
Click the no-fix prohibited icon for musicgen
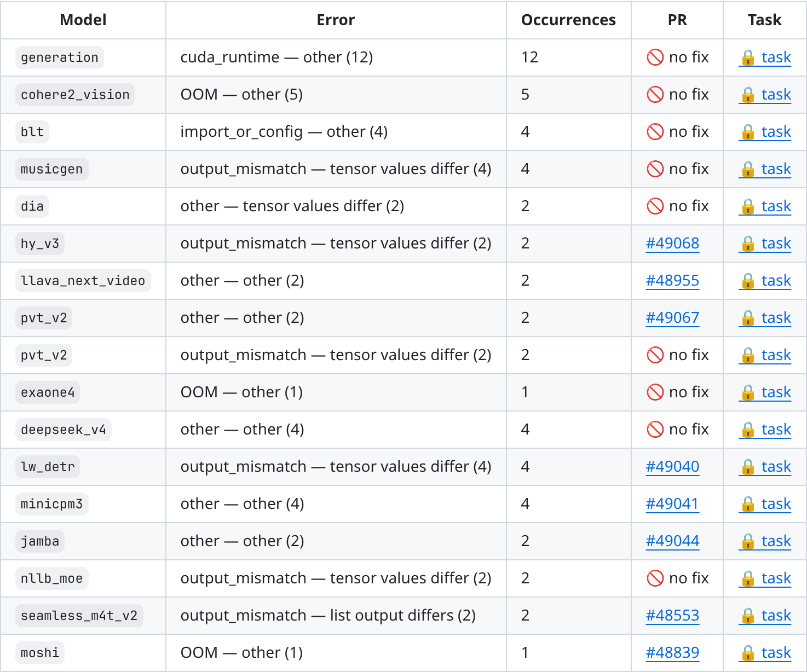point(655,169)
